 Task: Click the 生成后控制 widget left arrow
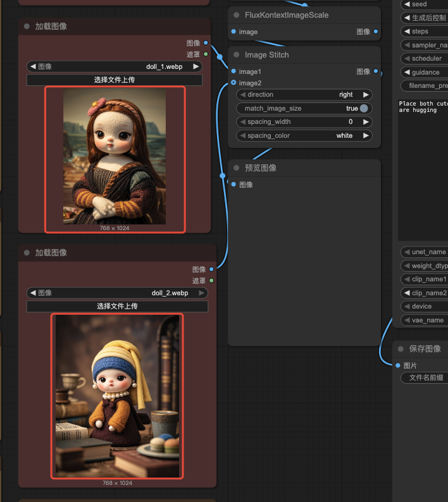(x=407, y=18)
